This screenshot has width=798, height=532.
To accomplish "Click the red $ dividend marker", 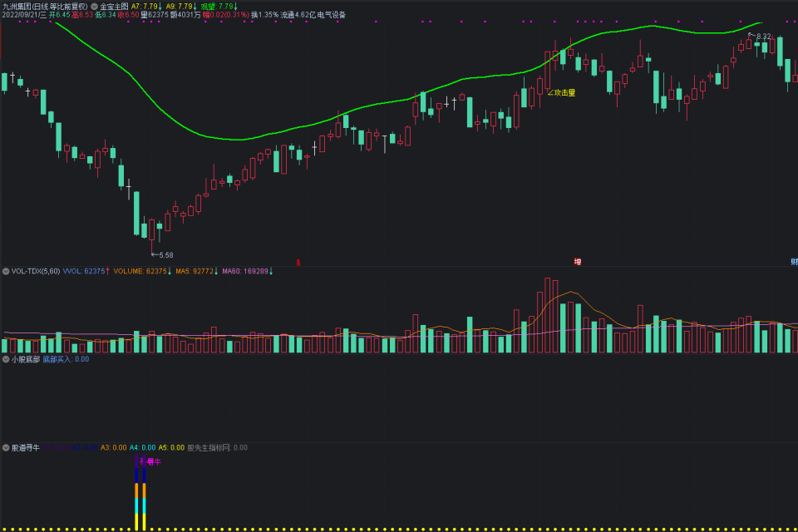I will pyautogui.click(x=298, y=263).
